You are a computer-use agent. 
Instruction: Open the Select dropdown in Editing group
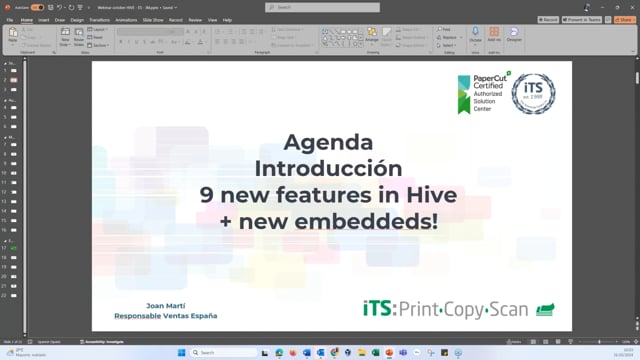[x=447, y=45]
